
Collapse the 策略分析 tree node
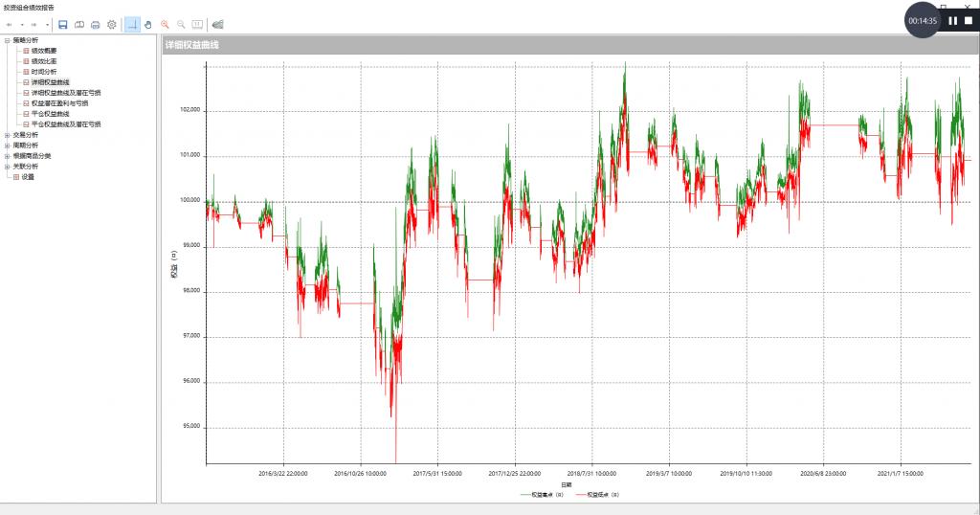(7, 40)
